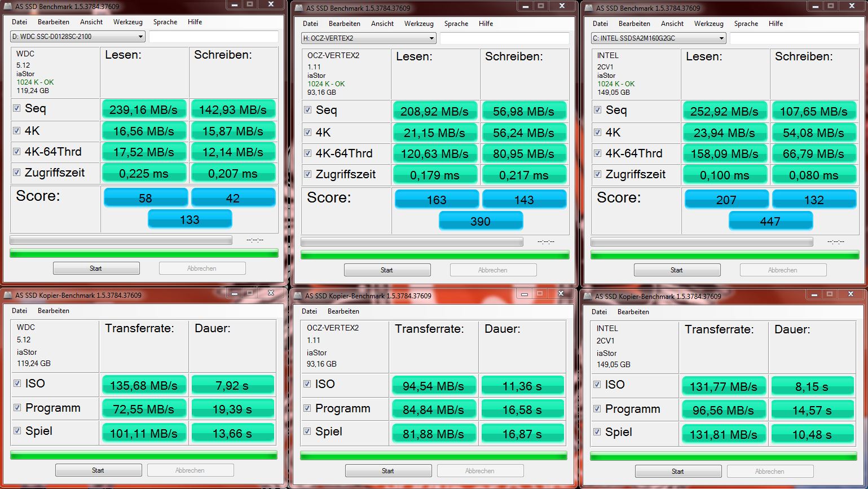Screen dimensions: 868x489
Task: Click empty text field beside OCZ-VERTEX2 dropdown
Action: (x=505, y=38)
